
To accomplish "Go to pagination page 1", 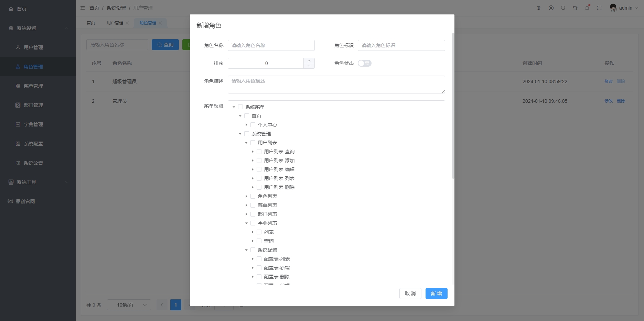I will click(x=176, y=305).
